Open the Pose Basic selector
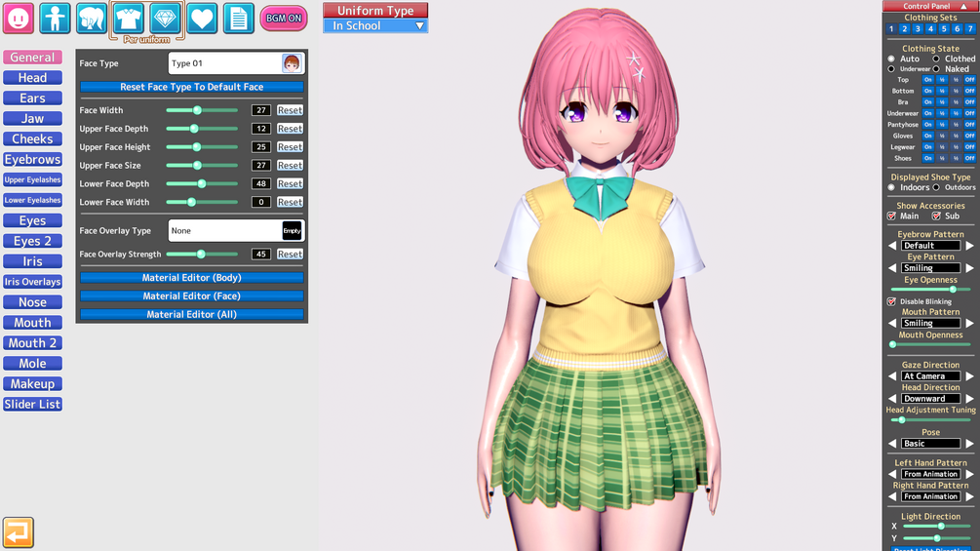The image size is (980, 551). [x=930, y=444]
